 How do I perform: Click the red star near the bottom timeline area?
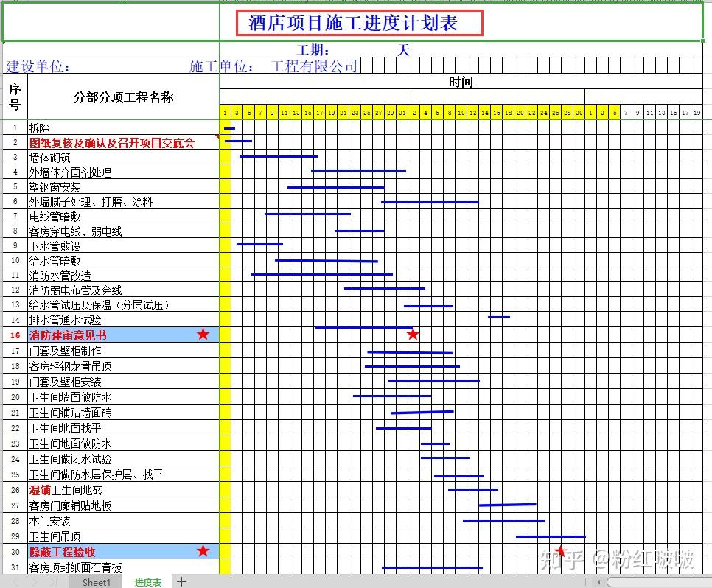[561, 550]
